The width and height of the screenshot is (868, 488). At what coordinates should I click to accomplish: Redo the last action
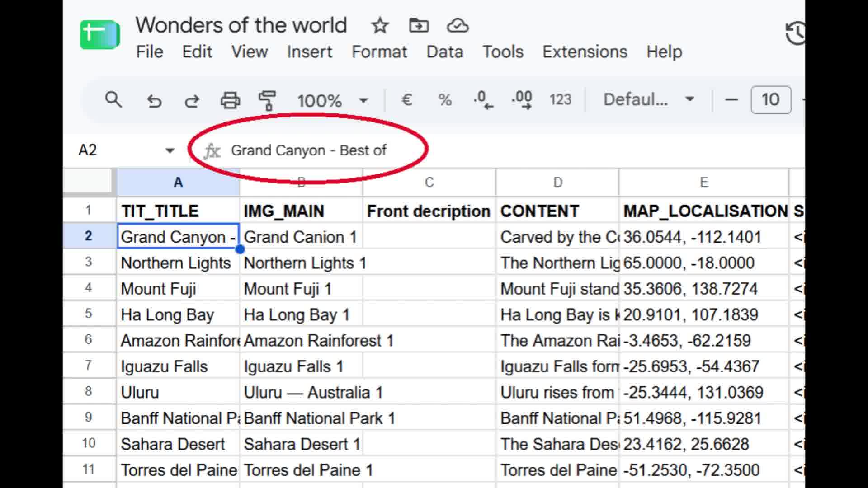point(192,100)
